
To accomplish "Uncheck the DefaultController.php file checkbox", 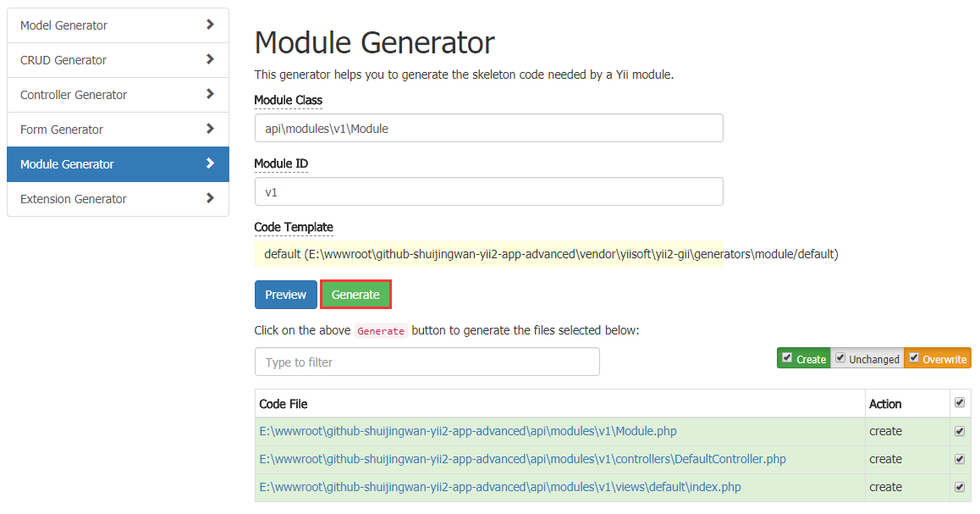I will (x=960, y=459).
